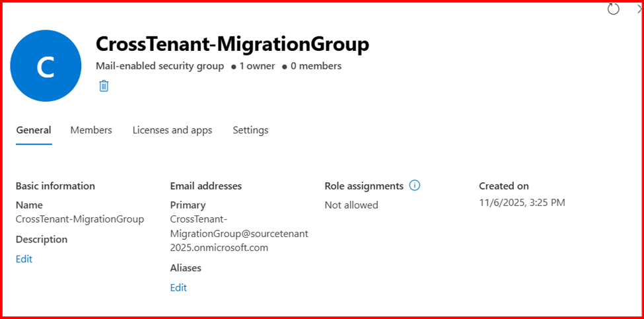Click the Created on date value
644x319 pixels.
tap(522, 203)
